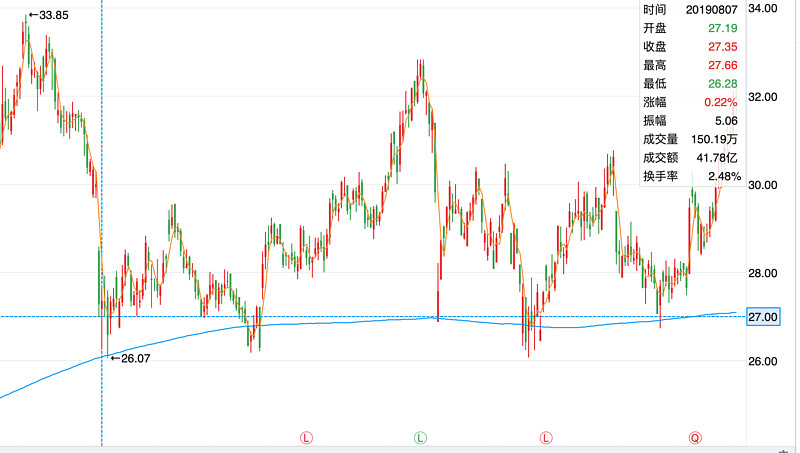Select the 最高 value 27.66
This screenshot has width=800, height=453.
pos(721,65)
